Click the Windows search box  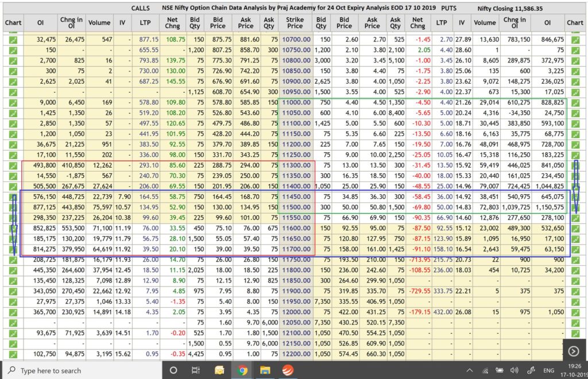point(80,370)
